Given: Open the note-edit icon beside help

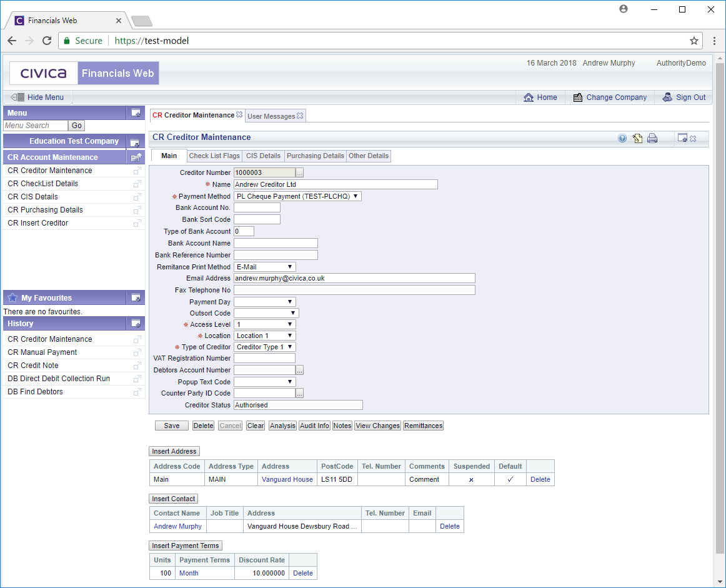Looking at the screenshot, I should tap(637, 139).
